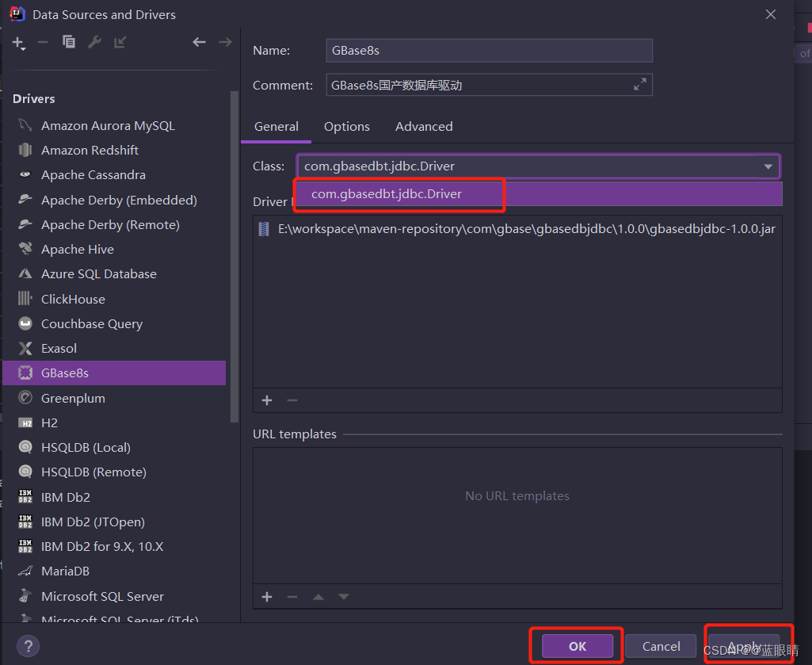Click the Cancel button
The width and height of the screenshot is (812, 665).
click(661, 646)
